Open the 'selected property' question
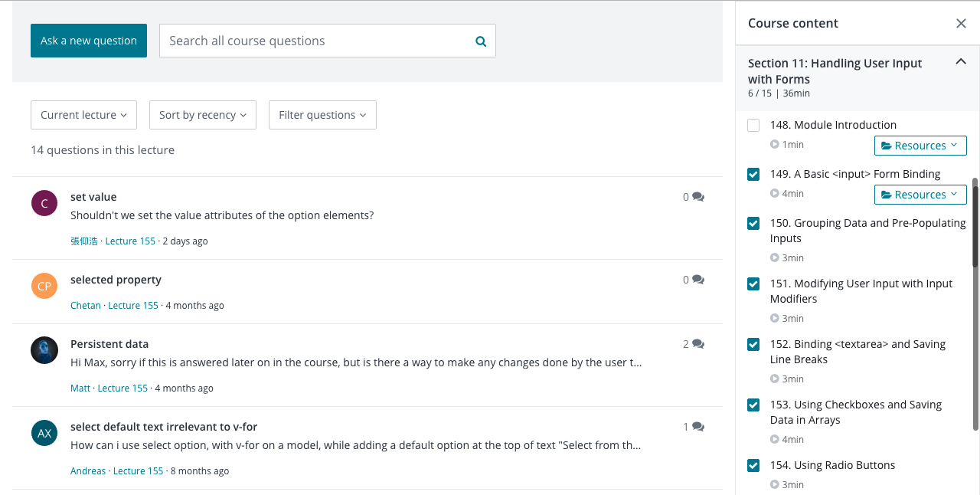The width and height of the screenshot is (980, 495). [x=116, y=280]
